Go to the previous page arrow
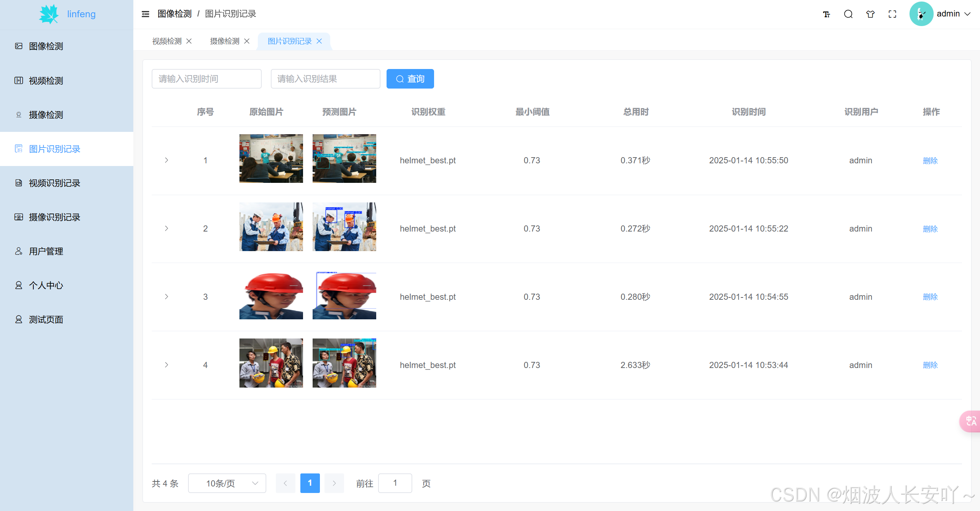 point(285,483)
